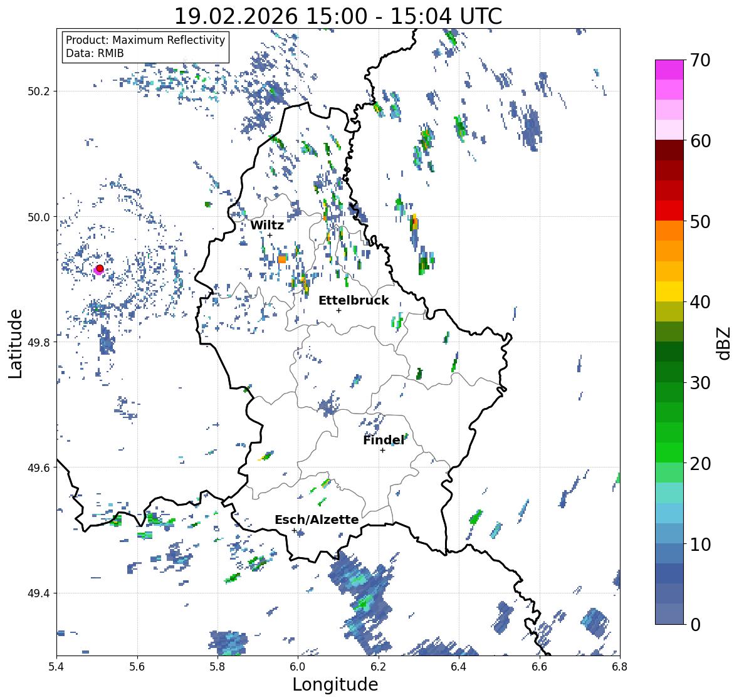Image resolution: width=739 pixels, height=700 pixels.
Task: Click longitude tick label 6.0
Action: (x=298, y=667)
